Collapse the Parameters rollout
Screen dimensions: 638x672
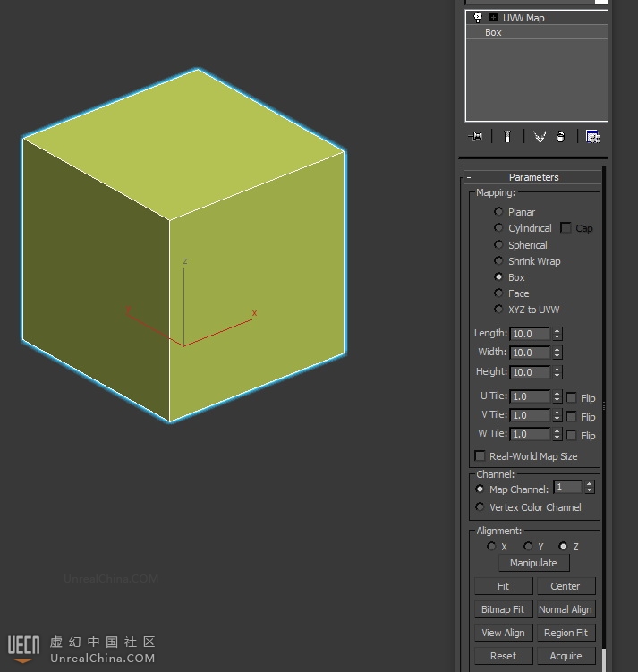click(533, 177)
